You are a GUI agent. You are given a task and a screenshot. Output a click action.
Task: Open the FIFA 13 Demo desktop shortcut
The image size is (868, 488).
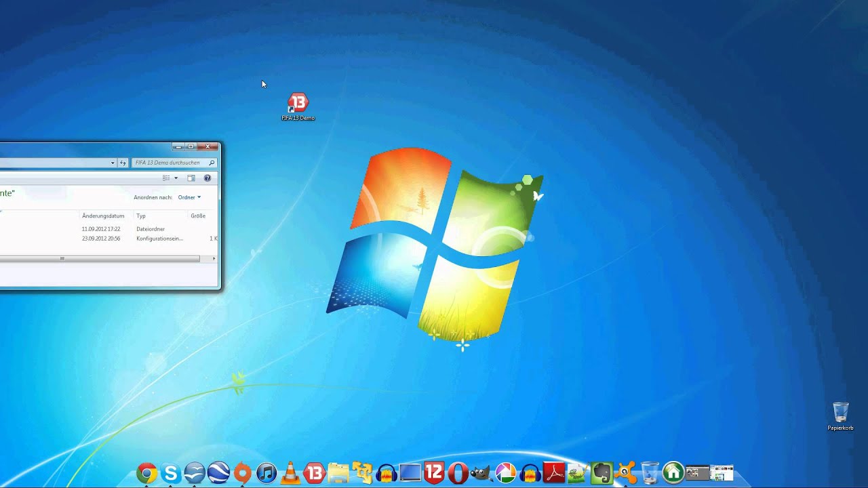coord(298,107)
